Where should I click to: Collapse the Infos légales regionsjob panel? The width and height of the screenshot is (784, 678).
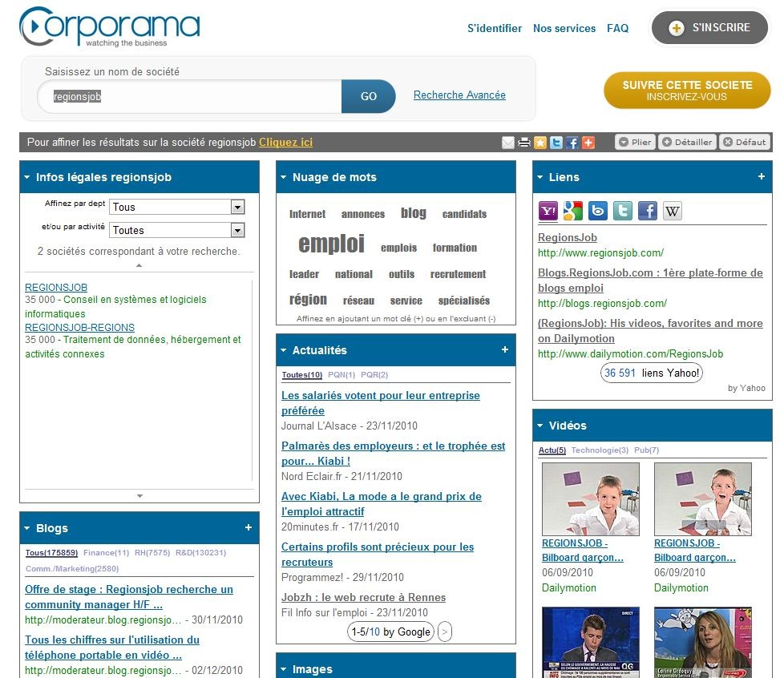(x=27, y=177)
